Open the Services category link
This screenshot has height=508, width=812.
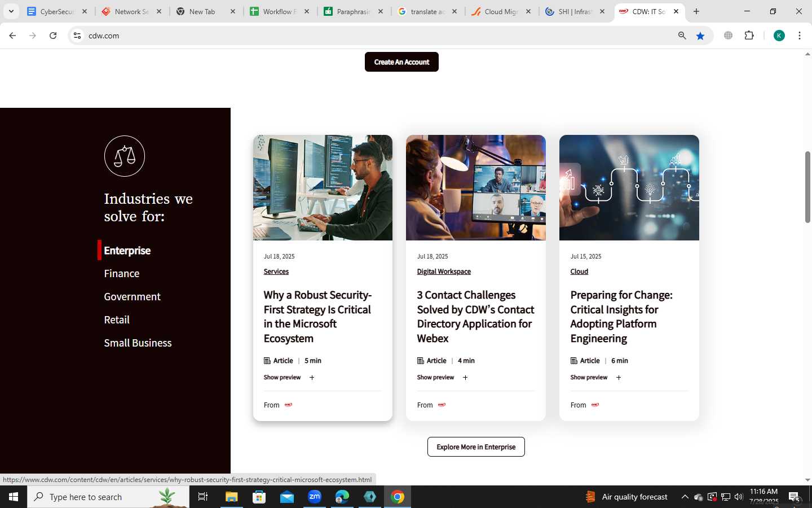276,271
